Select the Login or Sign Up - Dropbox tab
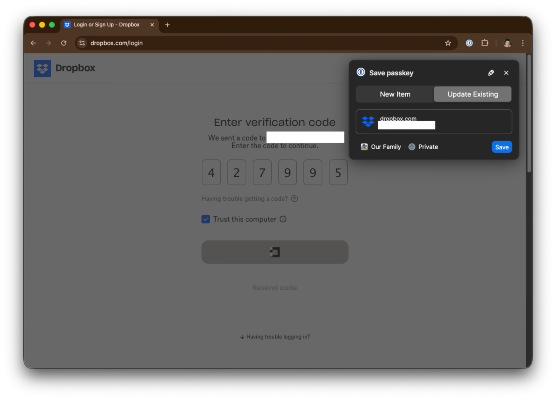The width and height of the screenshot is (556, 400). point(109,25)
